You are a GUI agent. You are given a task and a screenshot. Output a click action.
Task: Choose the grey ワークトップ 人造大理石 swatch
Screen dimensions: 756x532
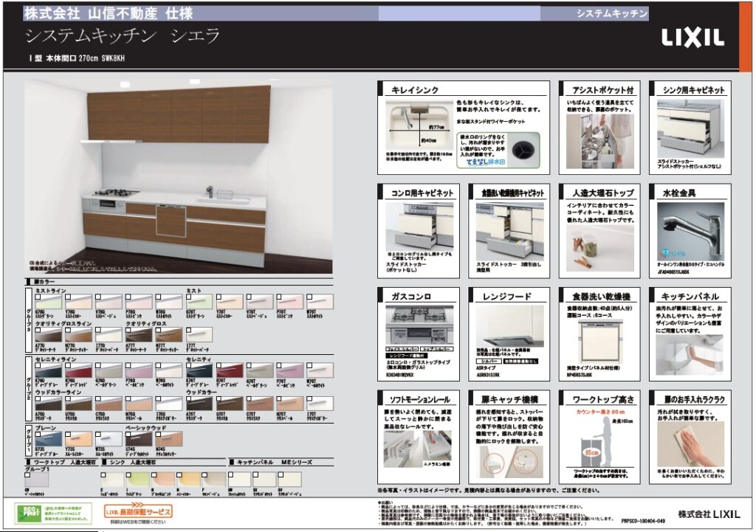37,480
